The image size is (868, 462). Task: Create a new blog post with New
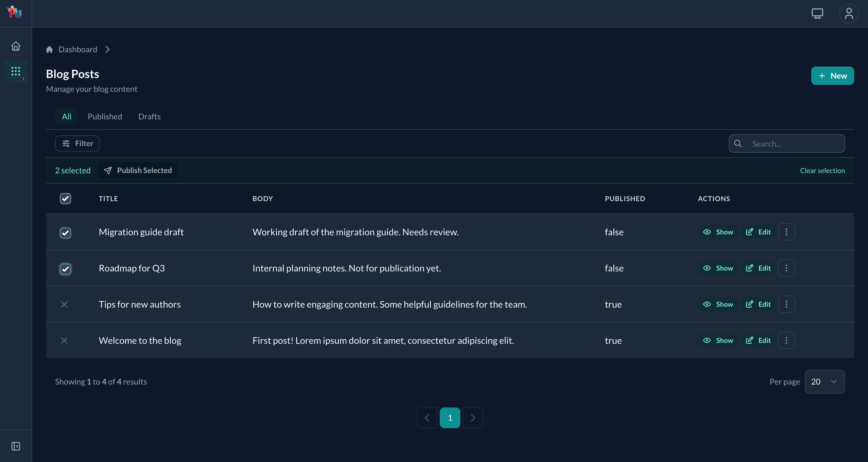click(x=832, y=76)
